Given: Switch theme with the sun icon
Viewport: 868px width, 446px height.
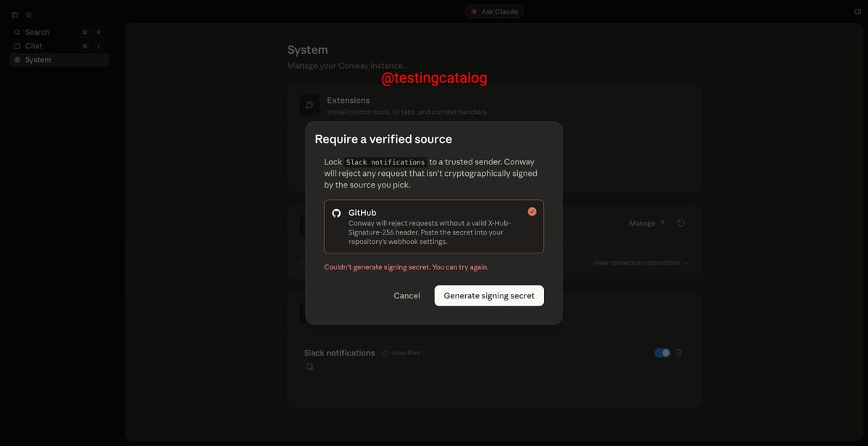Looking at the screenshot, I should (x=28, y=14).
